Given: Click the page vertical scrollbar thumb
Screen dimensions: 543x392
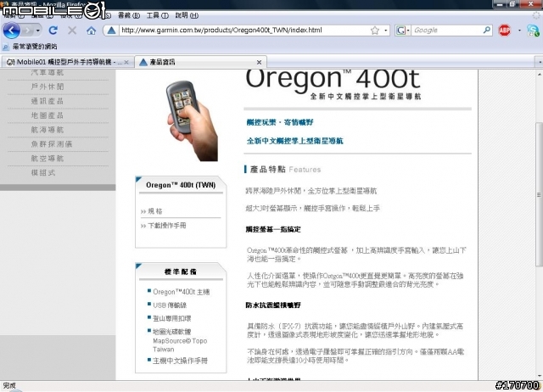Looking at the screenshot, I should coord(539,194).
